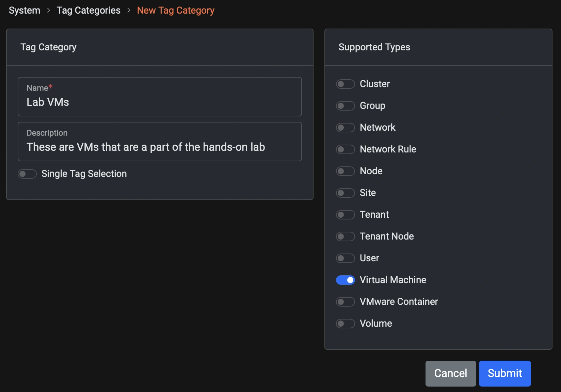Enable the Site supported type

click(x=345, y=193)
